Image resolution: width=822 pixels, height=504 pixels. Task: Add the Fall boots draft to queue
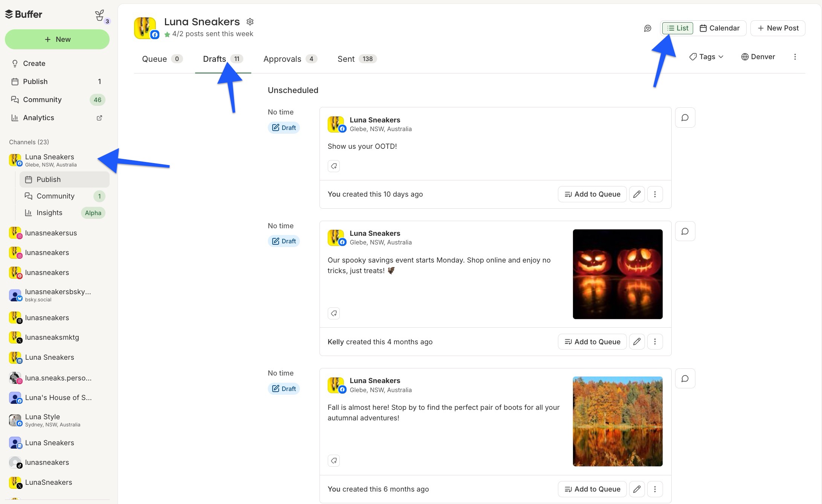click(592, 489)
